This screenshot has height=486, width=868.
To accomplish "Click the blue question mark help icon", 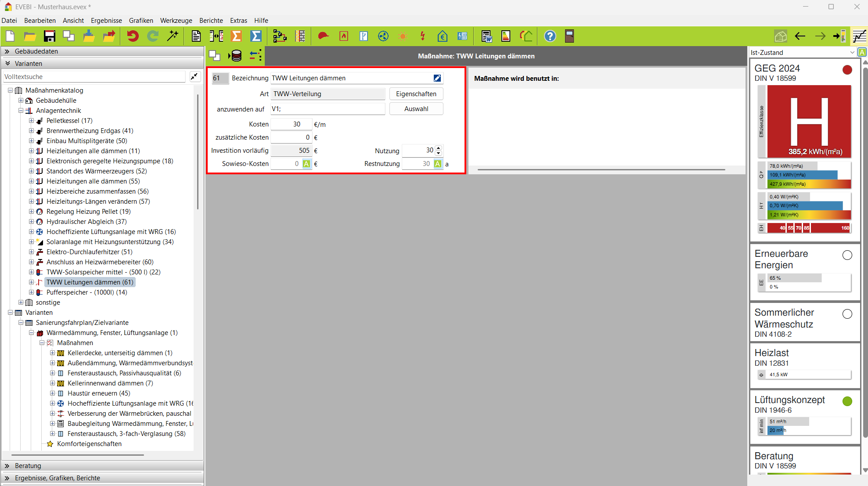I will tap(550, 36).
